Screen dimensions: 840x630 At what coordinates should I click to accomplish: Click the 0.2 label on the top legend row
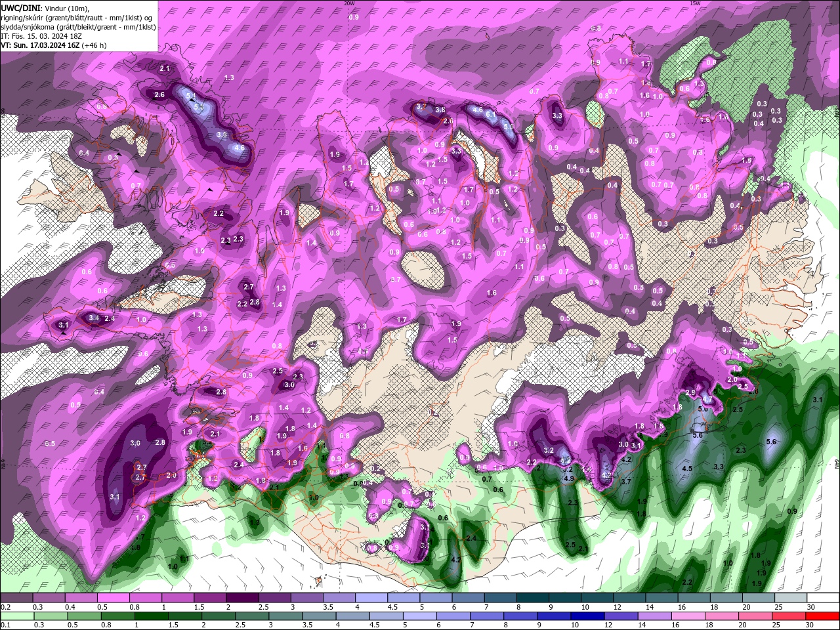(5, 607)
